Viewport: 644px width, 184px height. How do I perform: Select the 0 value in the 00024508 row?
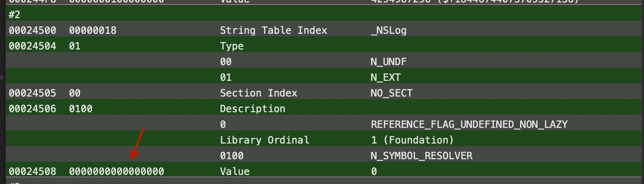coord(374,172)
